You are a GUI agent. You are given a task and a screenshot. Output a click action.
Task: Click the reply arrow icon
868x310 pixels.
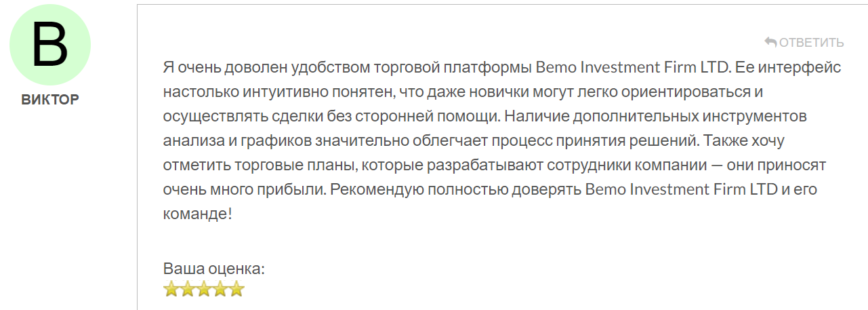click(x=770, y=42)
